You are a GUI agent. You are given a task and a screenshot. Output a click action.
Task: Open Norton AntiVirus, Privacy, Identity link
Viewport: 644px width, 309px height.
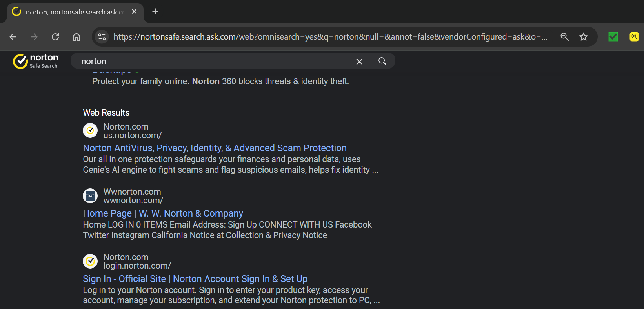tap(215, 148)
